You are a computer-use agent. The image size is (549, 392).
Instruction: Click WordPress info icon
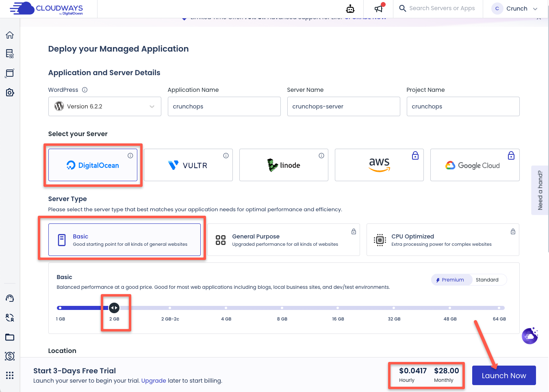(85, 90)
